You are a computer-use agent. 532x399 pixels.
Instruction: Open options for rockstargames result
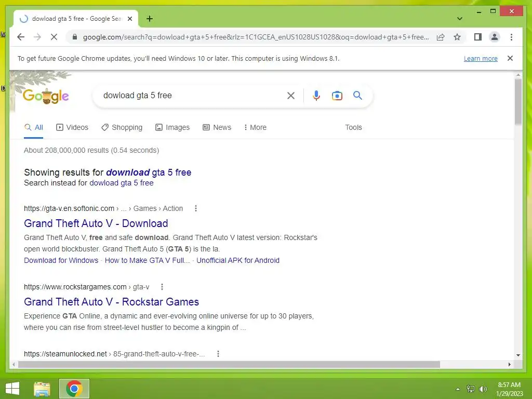coord(162,287)
